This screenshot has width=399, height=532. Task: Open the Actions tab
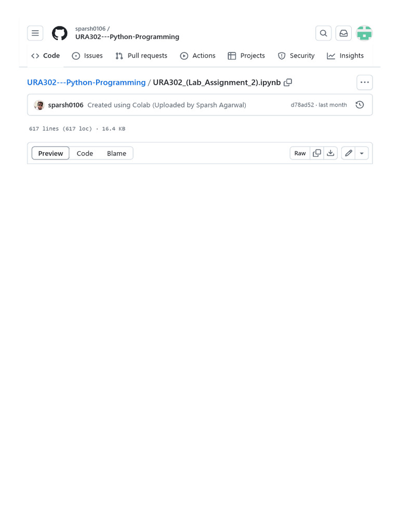197,56
